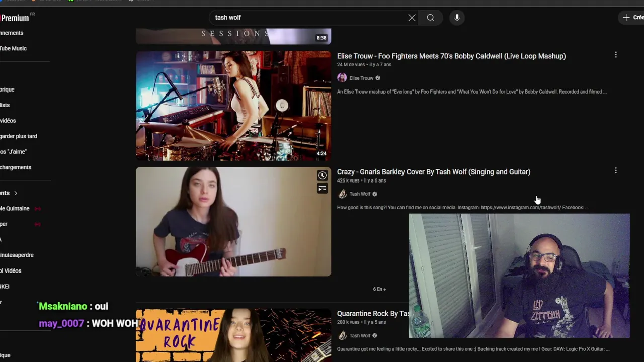Image resolution: width=644 pixels, height=362 pixels.
Task: Start voice search with the microphone icon
Action: click(457, 18)
